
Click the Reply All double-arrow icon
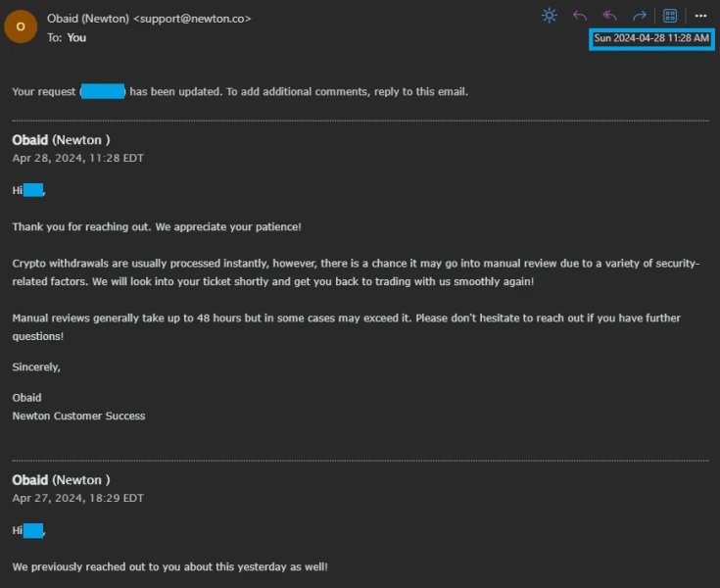pyautogui.click(x=609, y=16)
